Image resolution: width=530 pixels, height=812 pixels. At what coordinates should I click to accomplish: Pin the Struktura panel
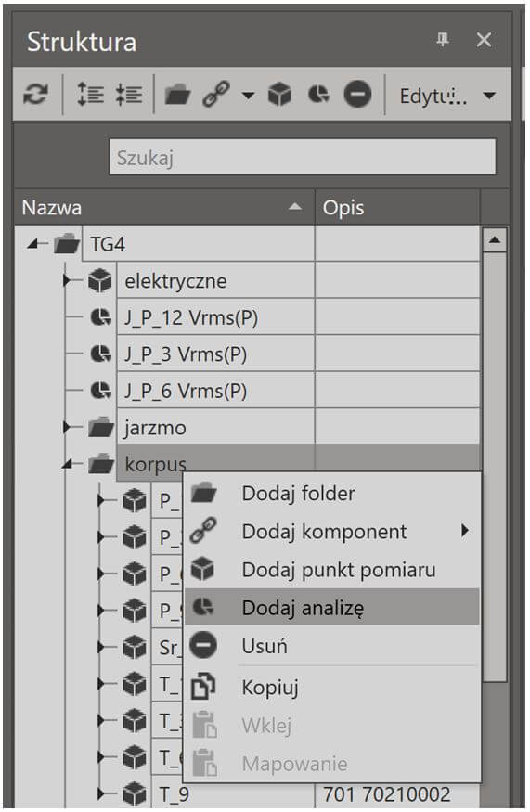tap(443, 39)
